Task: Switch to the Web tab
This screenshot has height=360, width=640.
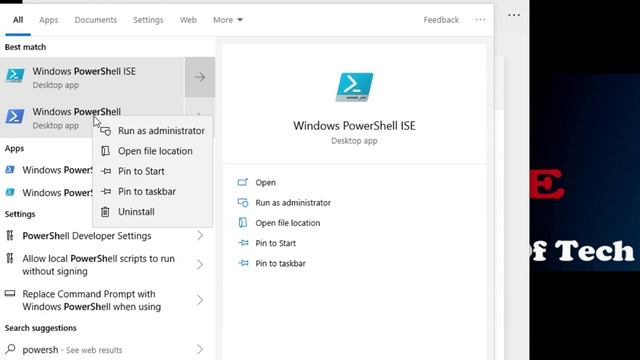Action: click(x=188, y=20)
